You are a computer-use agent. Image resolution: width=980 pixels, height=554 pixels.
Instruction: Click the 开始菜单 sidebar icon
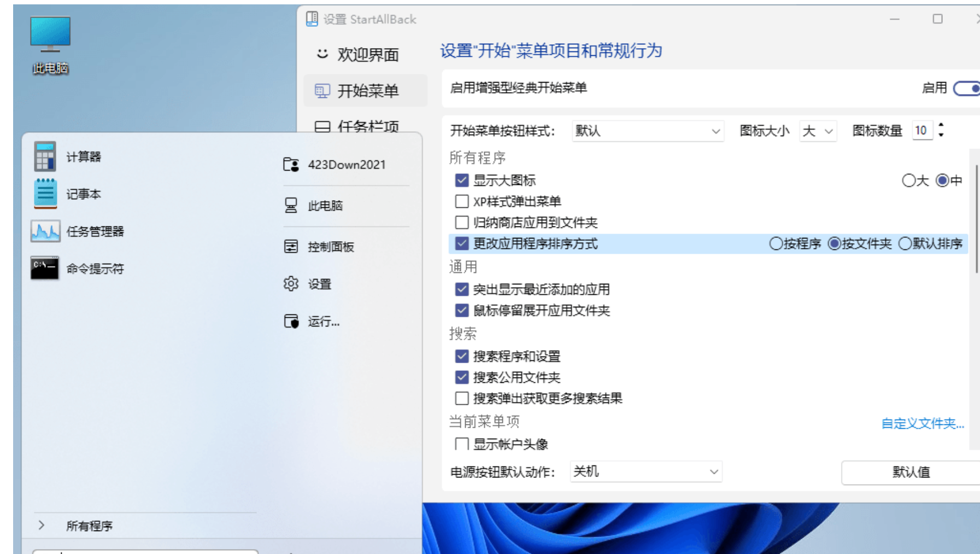(x=322, y=91)
